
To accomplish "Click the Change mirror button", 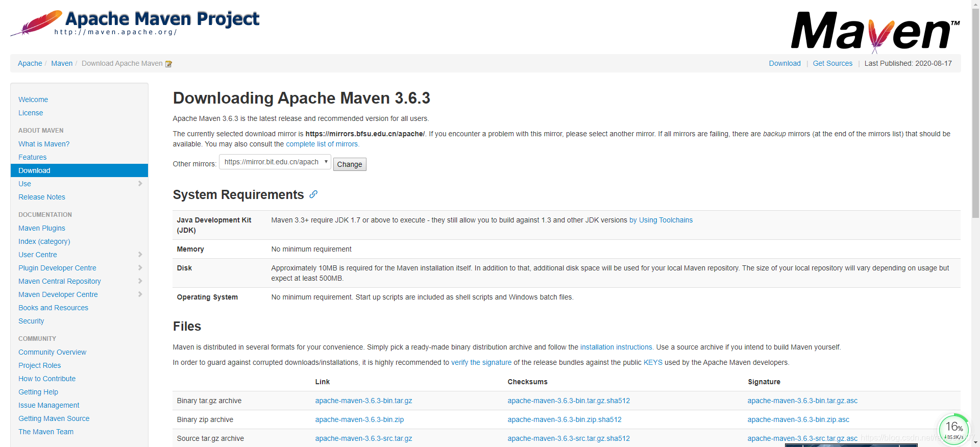I will tap(350, 164).
